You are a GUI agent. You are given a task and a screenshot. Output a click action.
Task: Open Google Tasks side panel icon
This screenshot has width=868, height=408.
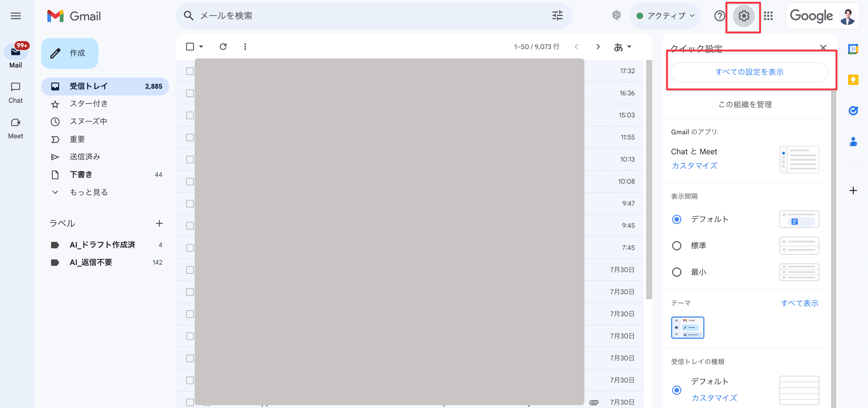853,111
